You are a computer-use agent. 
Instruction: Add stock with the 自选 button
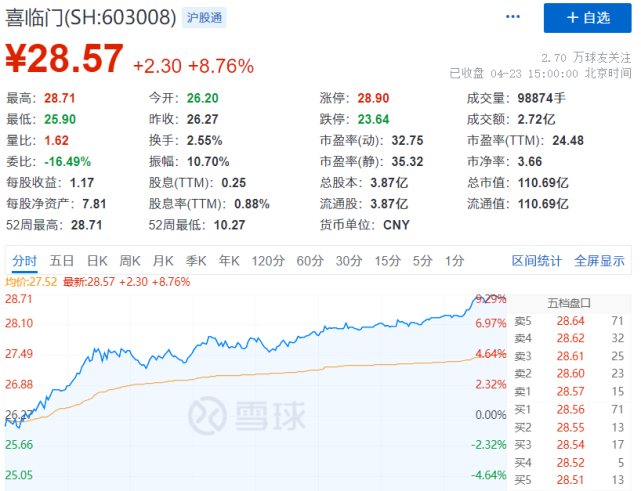click(x=587, y=18)
